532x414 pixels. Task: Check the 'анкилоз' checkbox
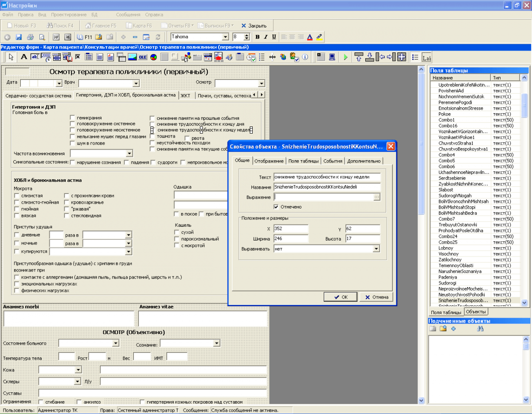80,402
